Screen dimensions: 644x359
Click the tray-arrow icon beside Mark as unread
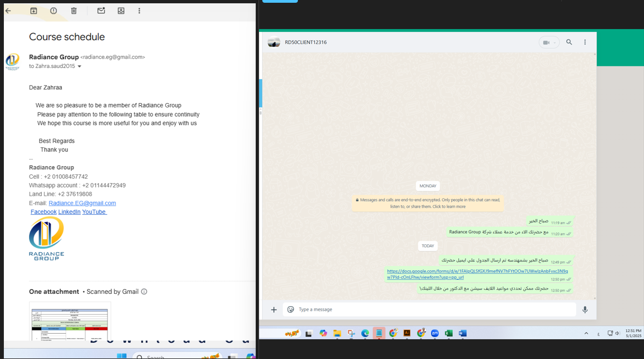pyautogui.click(x=120, y=11)
